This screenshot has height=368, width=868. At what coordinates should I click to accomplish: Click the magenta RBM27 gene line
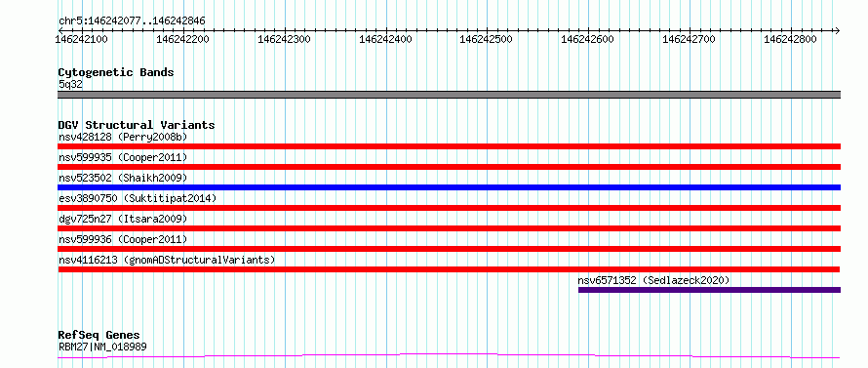449,355
